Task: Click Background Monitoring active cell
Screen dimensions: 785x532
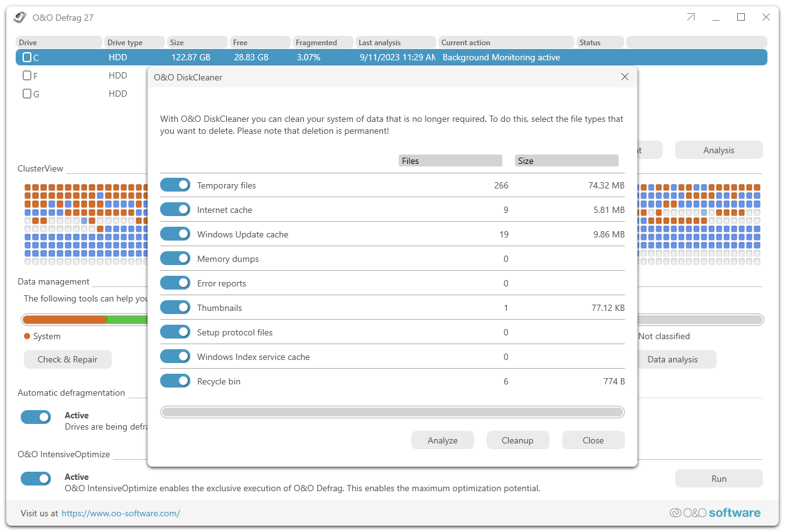Action: pyautogui.click(x=501, y=57)
